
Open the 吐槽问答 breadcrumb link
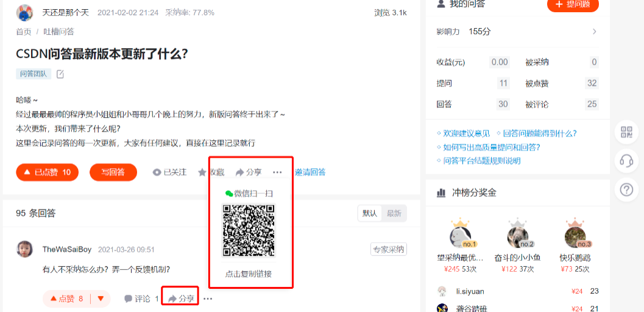click(x=58, y=32)
